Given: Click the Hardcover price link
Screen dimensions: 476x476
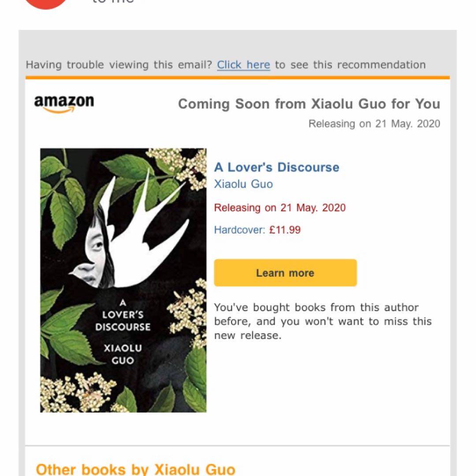Looking at the screenshot, I should pyautogui.click(x=257, y=230).
